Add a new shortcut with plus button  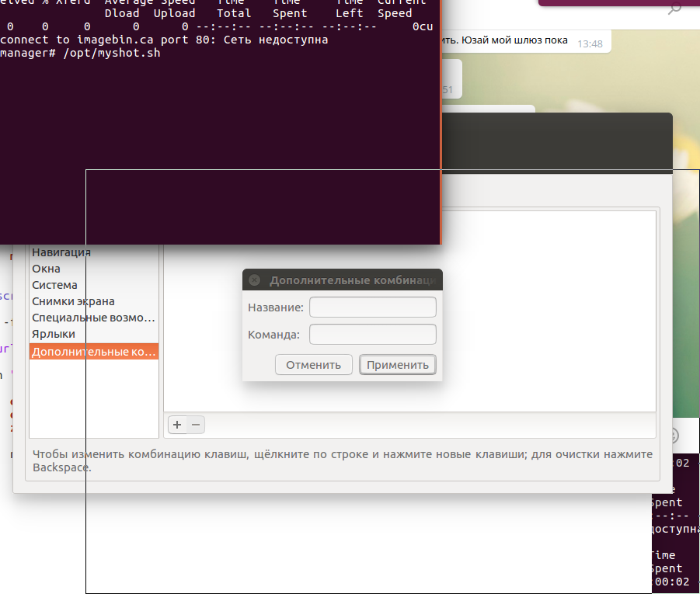tap(177, 425)
